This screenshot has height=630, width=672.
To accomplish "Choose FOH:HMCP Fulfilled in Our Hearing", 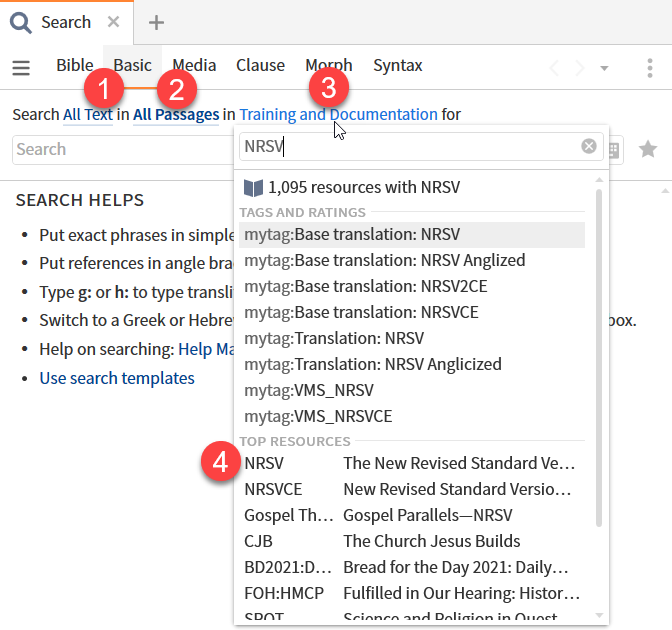I will 412,594.
